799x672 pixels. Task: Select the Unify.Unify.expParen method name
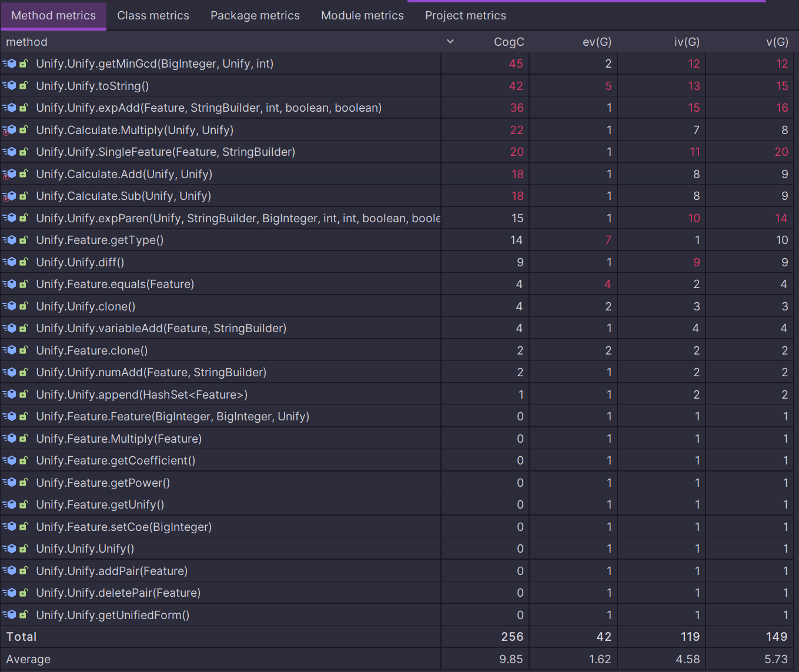click(x=238, y=218)
